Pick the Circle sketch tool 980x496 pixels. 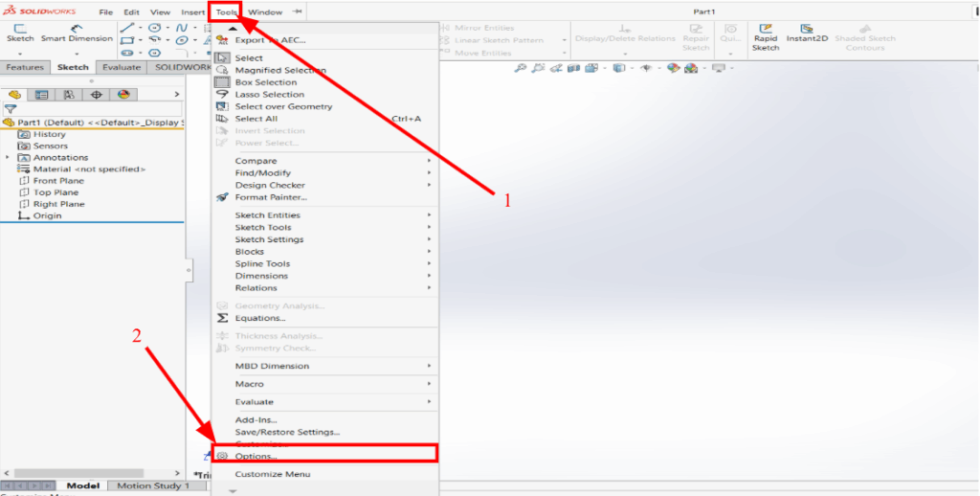pyautogui.click(x=154, y=28)
